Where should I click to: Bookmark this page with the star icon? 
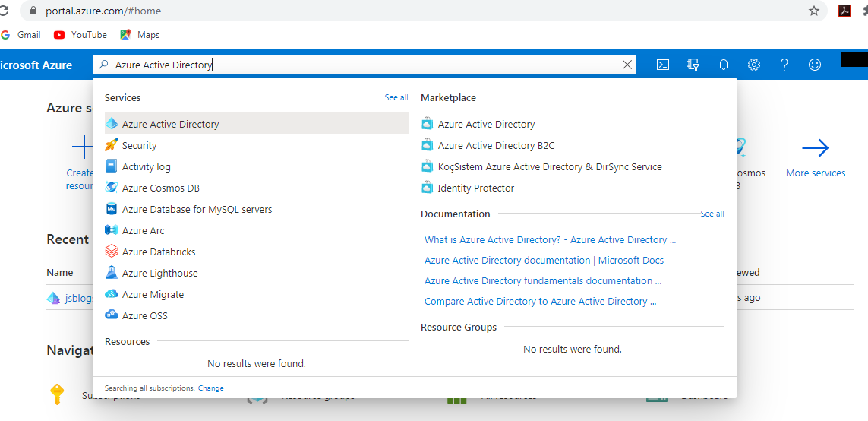814,11
